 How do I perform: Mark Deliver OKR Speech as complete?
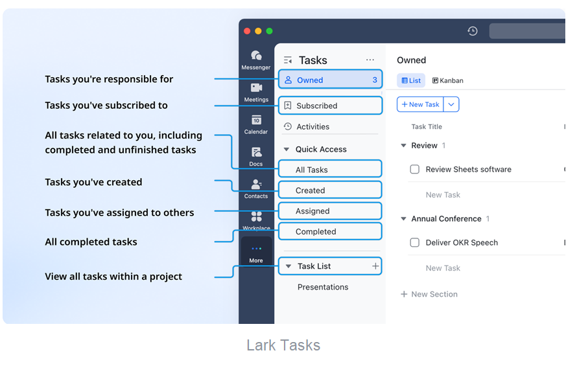pyautogui.click(x=415, y=243)
